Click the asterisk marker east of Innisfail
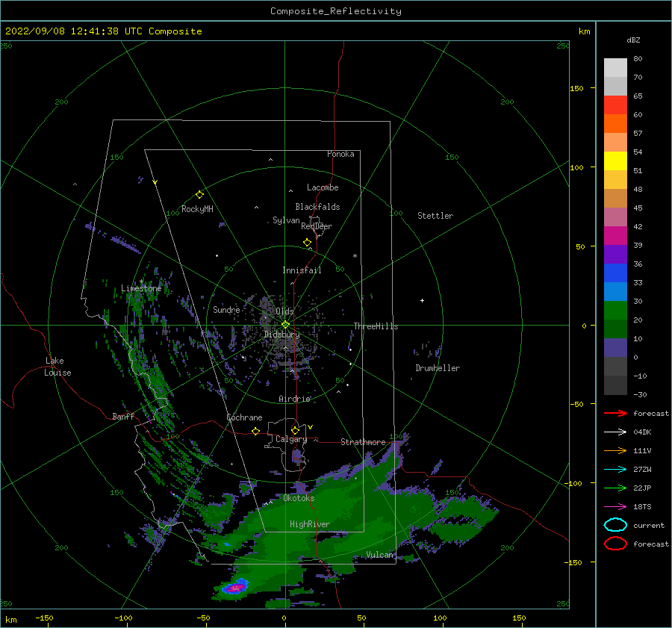 [355, 256]
